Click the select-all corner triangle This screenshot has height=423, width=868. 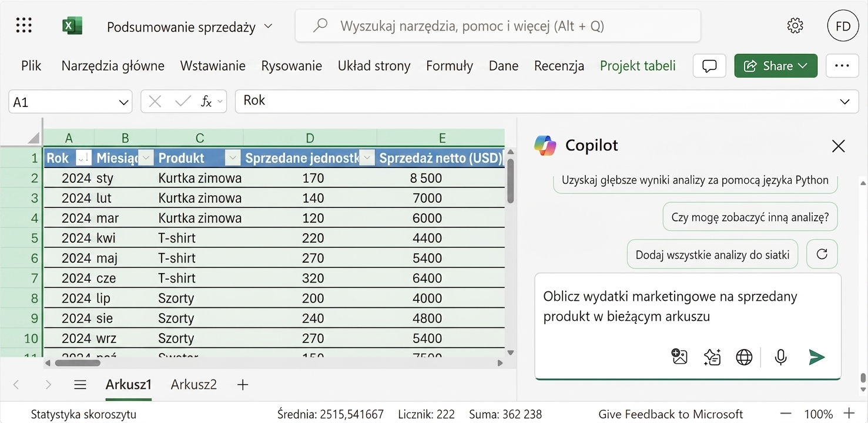[x=33, y=138]
